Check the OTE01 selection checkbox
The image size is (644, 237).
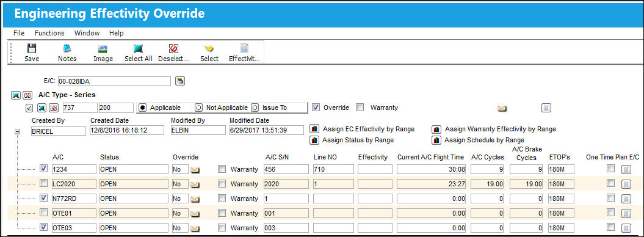(43, 213)
